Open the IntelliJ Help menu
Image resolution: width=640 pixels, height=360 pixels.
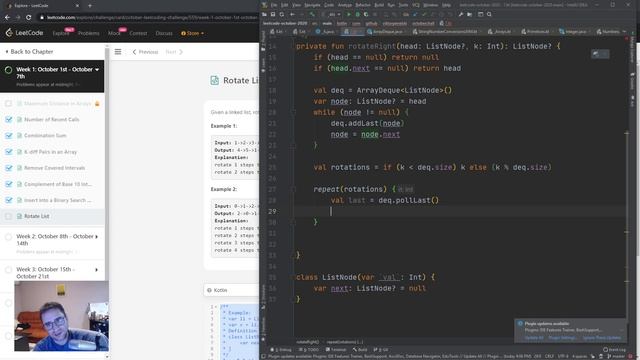coord(447,5)
